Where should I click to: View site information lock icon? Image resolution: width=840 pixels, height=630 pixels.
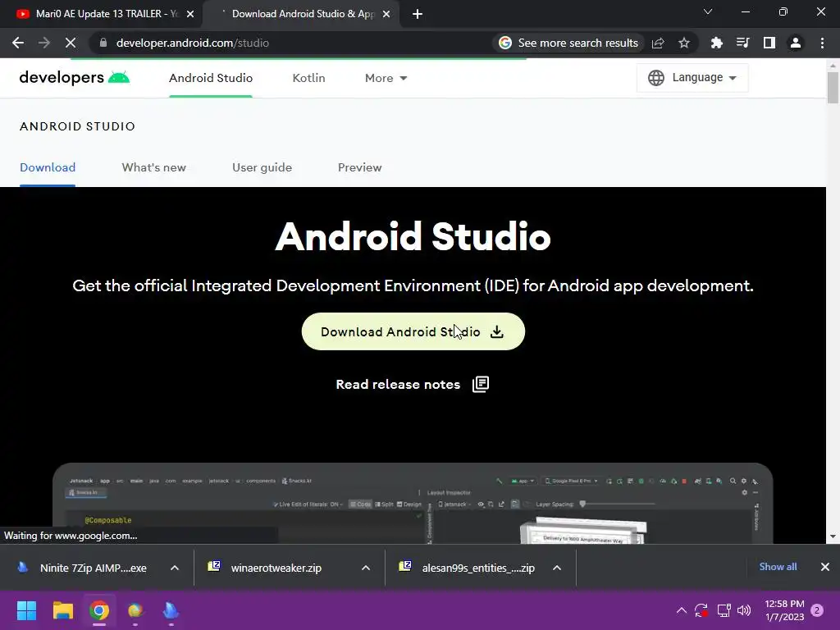tap(103, 43)
